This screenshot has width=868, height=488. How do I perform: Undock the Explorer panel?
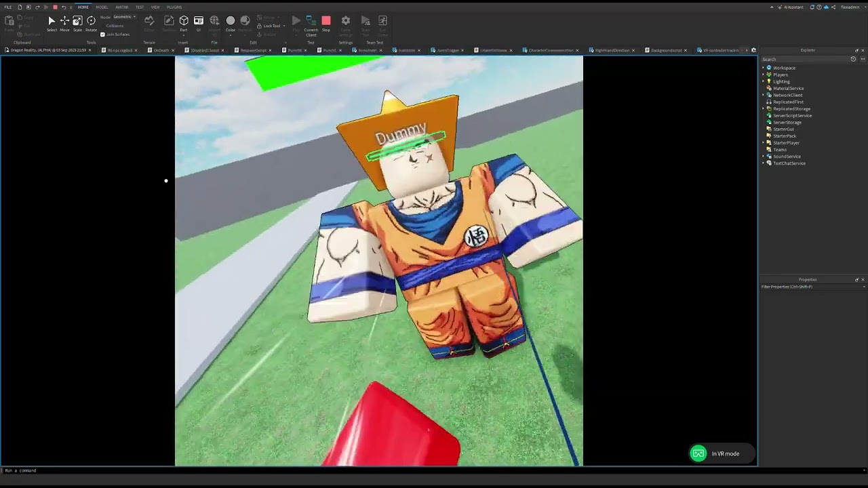point(856,50)
